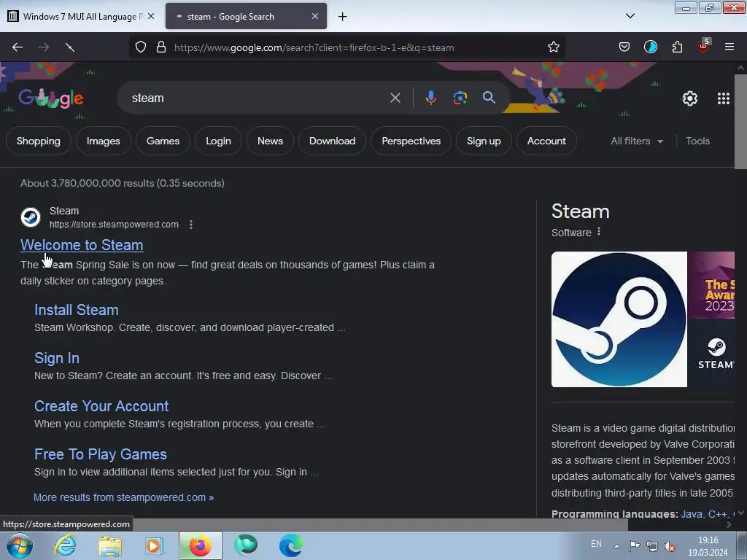The image size is (747, 560).
Task: Select the Account filter chip
Action: 546,141
